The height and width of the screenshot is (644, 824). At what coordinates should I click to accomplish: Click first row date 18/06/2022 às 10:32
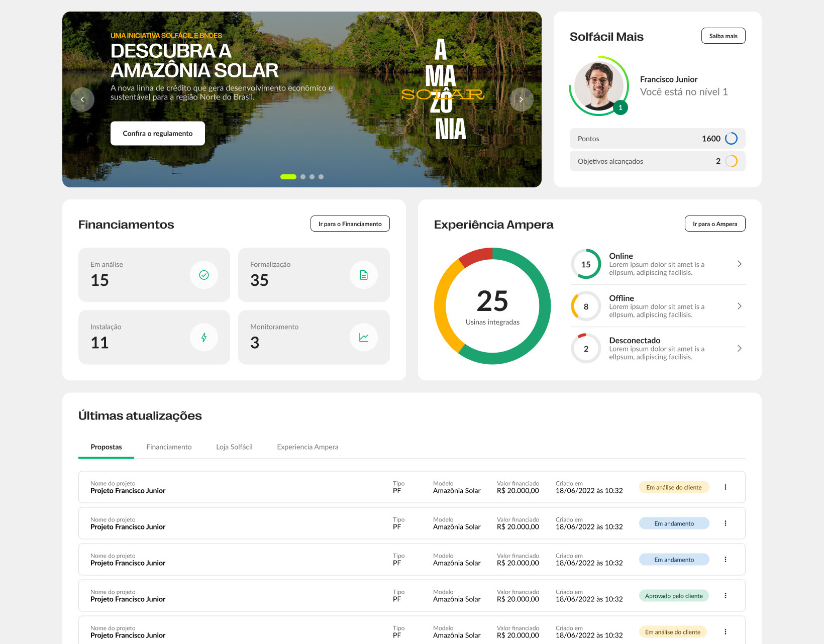click(x=589, y=491)
